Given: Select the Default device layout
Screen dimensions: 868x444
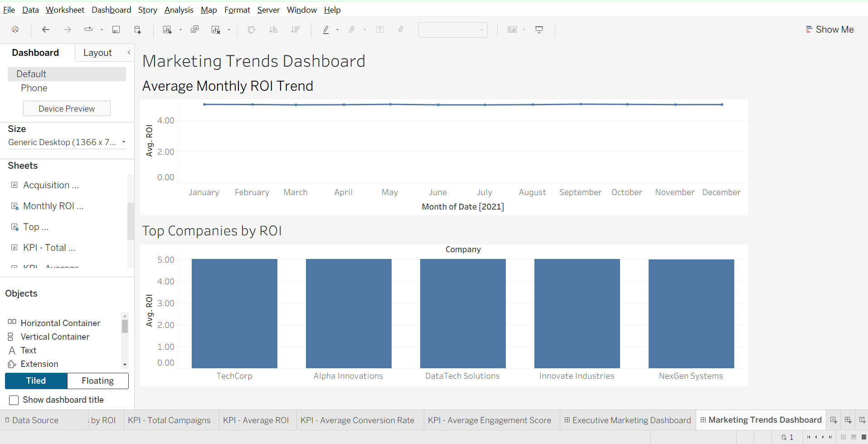Looking at the screenshot, I should coord(67,74).
